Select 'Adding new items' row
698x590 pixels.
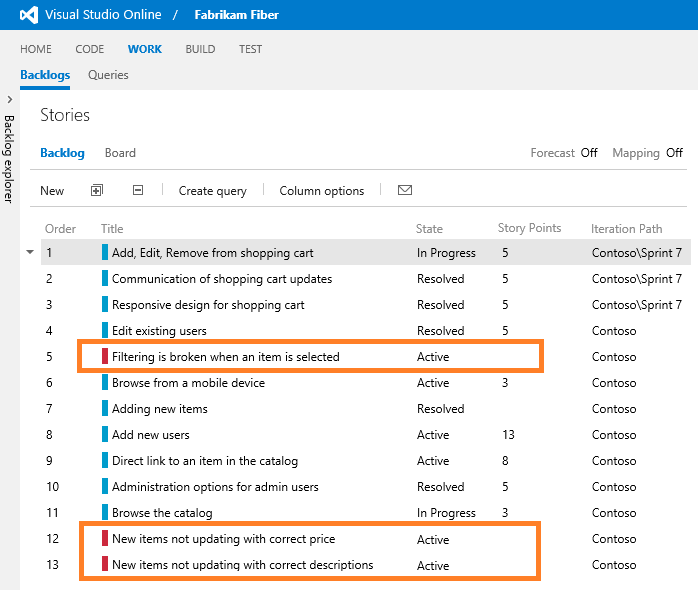pyautogui.click(x=366, y=409)
